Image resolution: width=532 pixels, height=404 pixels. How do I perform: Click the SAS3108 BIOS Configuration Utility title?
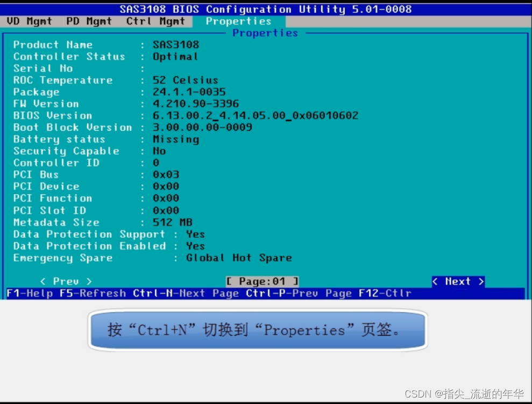click(266, 9)
